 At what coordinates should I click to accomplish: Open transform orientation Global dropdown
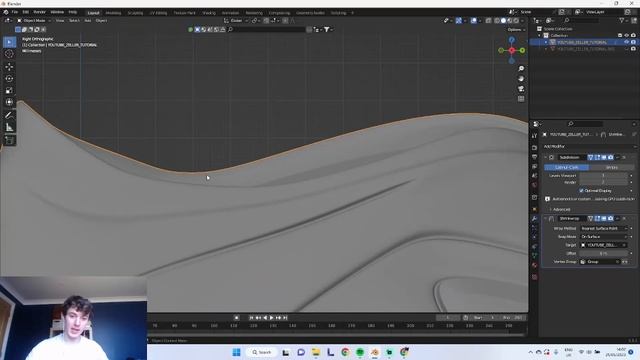click(236, 20)
